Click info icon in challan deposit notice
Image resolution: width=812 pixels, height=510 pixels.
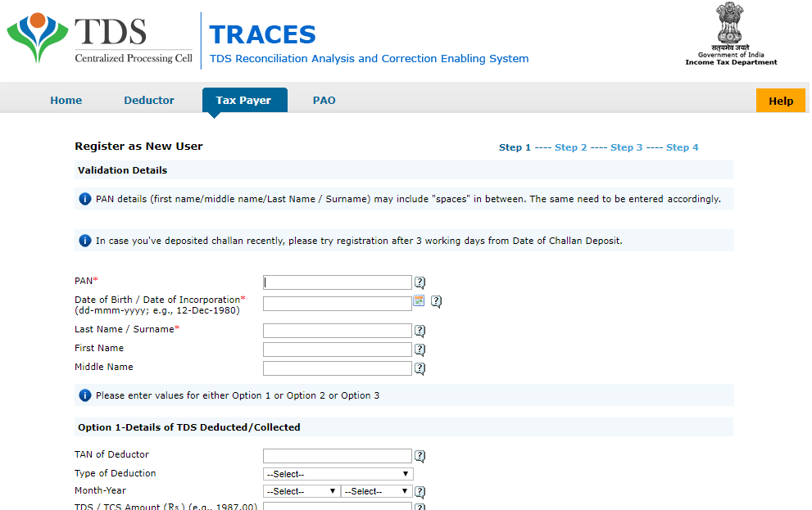click(x=85, y=241)
